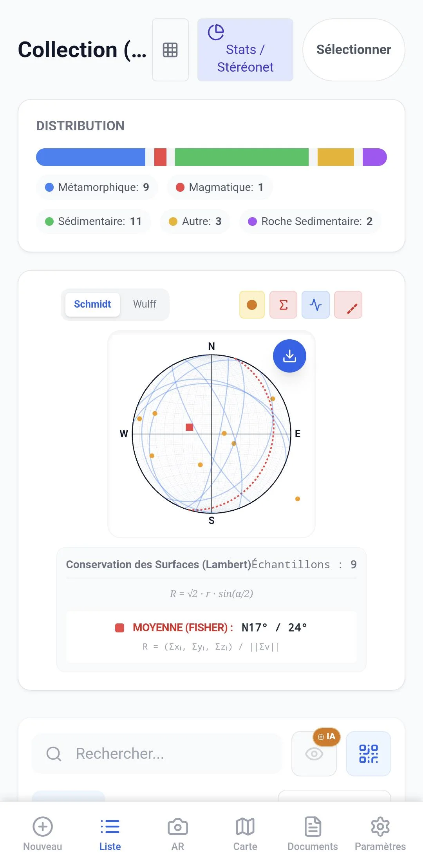Toggle the IA visual search eye
423x868 pixels.
point(314,753)
